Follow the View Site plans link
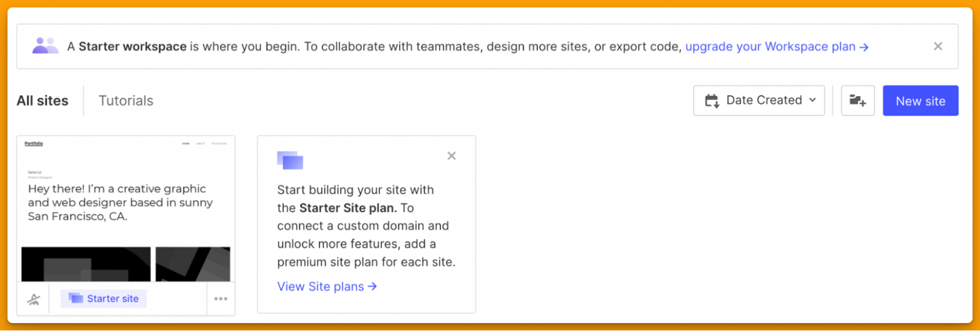The width and height of the screenshot is (980, 331). [327, 286]
